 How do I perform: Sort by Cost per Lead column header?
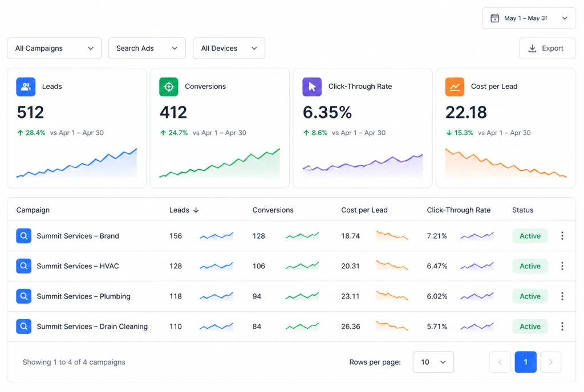(364, 210)
